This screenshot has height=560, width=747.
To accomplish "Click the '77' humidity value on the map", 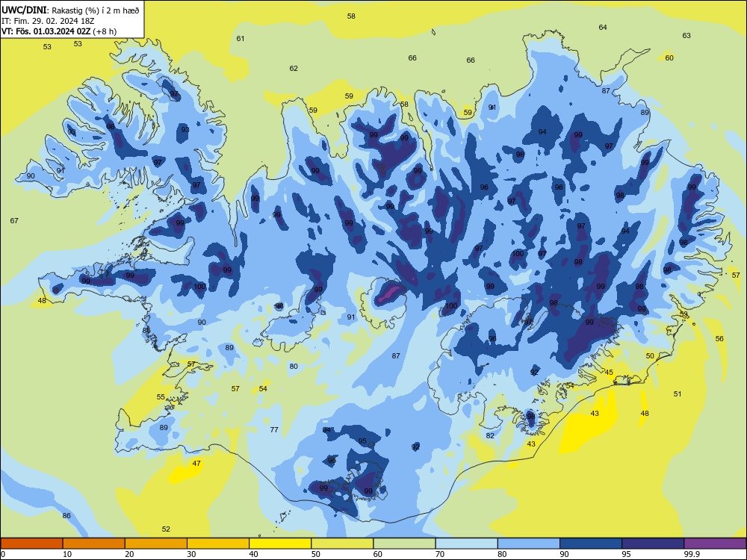I will tap(274, 430).
